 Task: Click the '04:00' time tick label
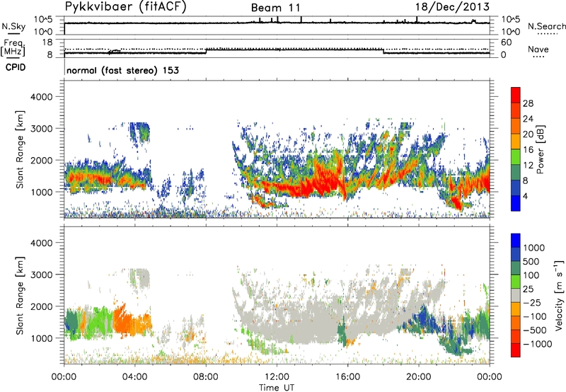135,377
